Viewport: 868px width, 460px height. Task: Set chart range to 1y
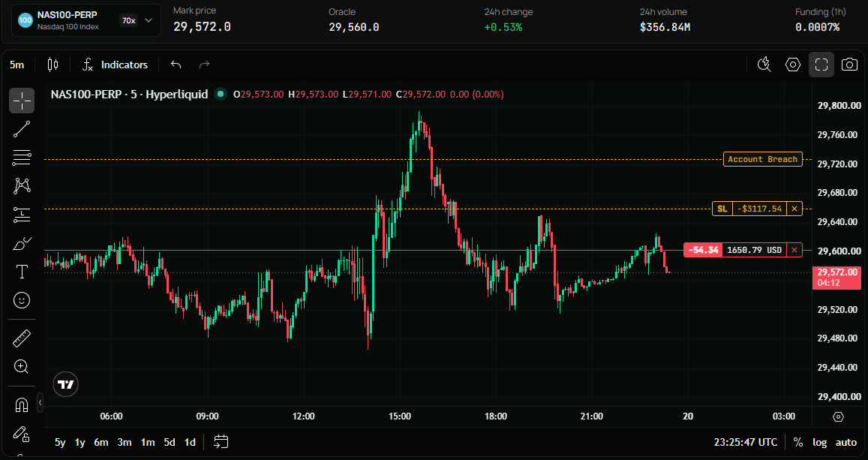[x=80, y=442]
